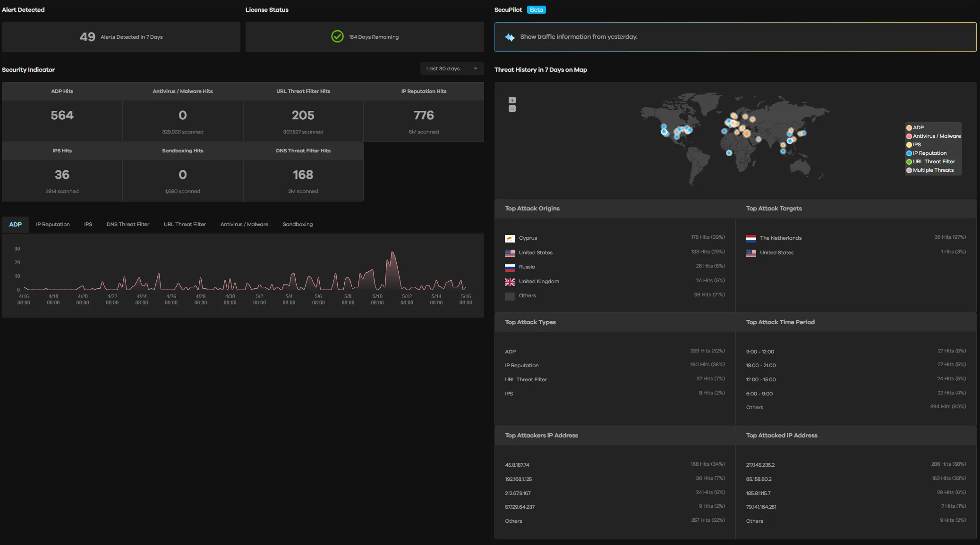Image resolution: width=980 pixels, height=545 pixels.
Task: Click the SecuPilot query input field
Action: (735, 37)
